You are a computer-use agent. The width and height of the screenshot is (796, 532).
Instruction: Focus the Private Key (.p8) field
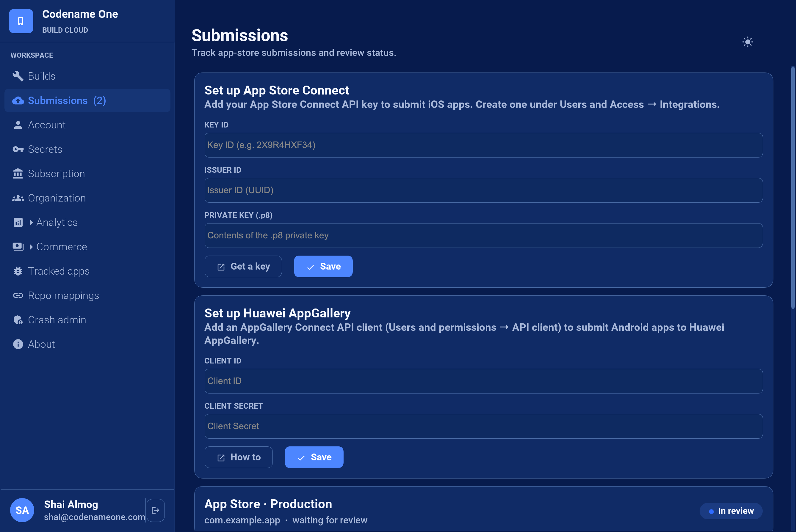coord(484,235)
